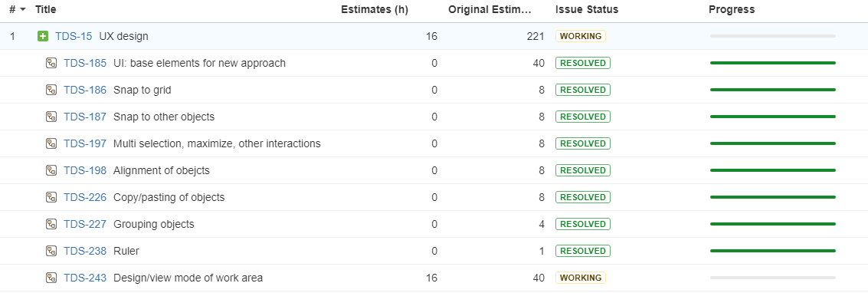This screenshot has height=293, width=868.
Task: Open issue link TDS-197
Action: (x=85, y=143)
